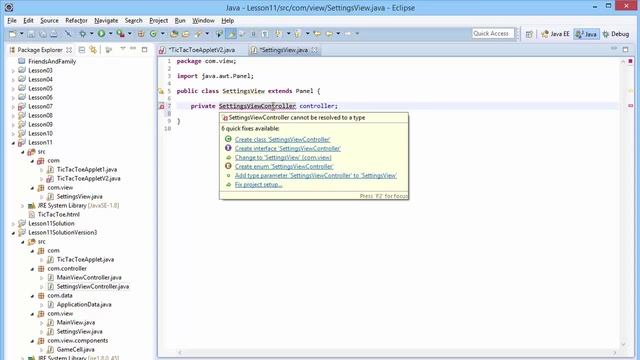Viewport: 640px width, 360px height.
Task: Click the Back navigation arrow icon
Action: point(329,34)
